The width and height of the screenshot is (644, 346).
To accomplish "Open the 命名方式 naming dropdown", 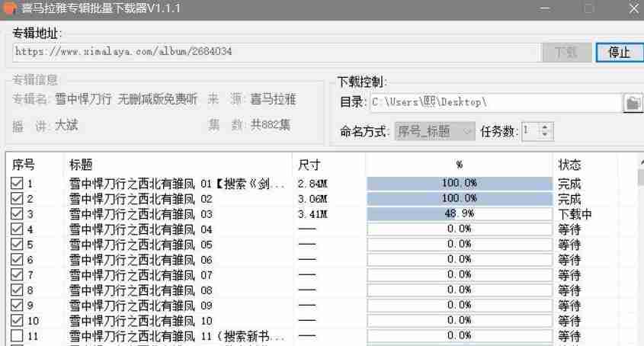I will [434, 132].
